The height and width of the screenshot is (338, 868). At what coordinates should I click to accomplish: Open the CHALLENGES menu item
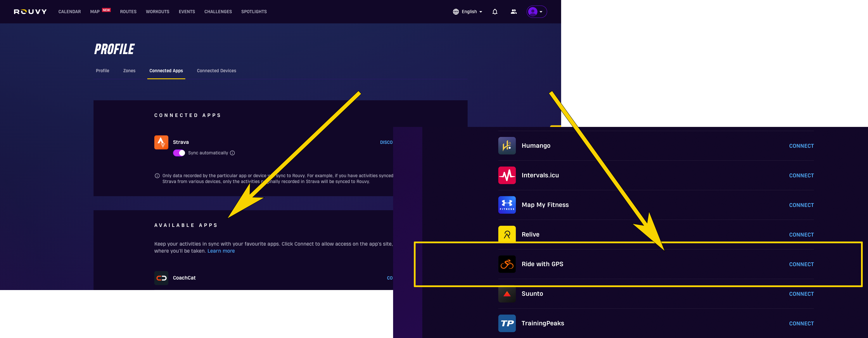click(218, 12)
